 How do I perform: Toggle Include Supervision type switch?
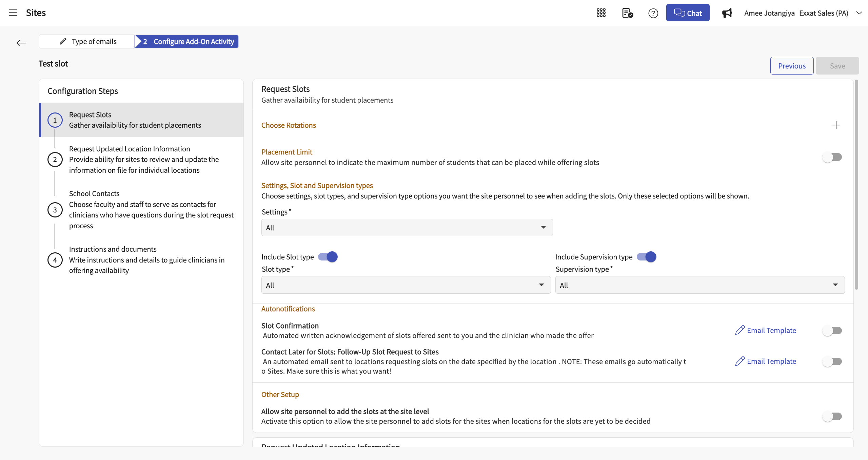point(647,257)
